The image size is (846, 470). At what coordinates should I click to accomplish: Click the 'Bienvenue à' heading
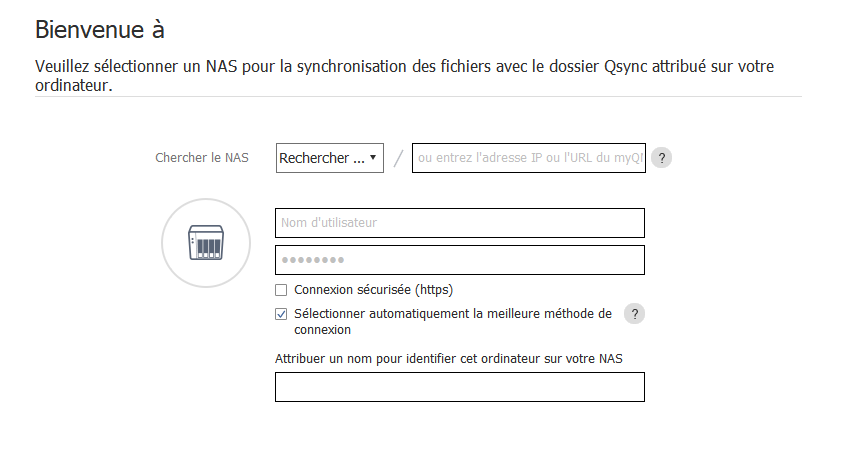click(x=99, y=28)
